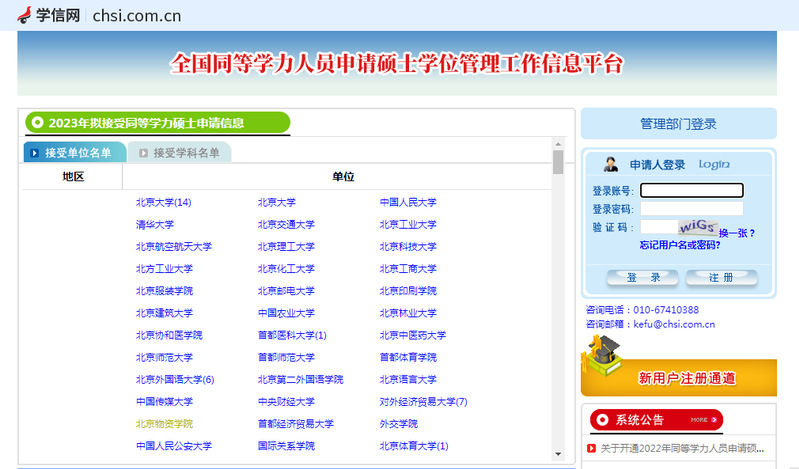Open 外交学院 link
Image resolution: width=799 pixels, height=469 pixels.
[398, 424]
